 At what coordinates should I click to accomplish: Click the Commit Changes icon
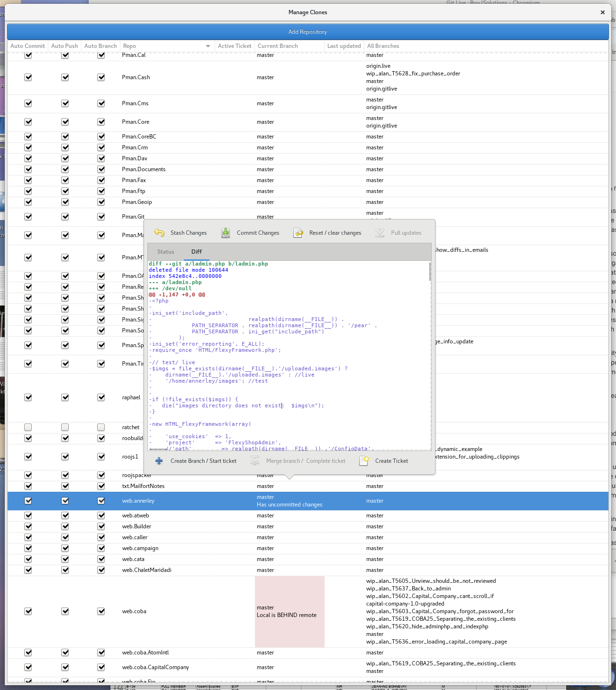pos(226,233)
